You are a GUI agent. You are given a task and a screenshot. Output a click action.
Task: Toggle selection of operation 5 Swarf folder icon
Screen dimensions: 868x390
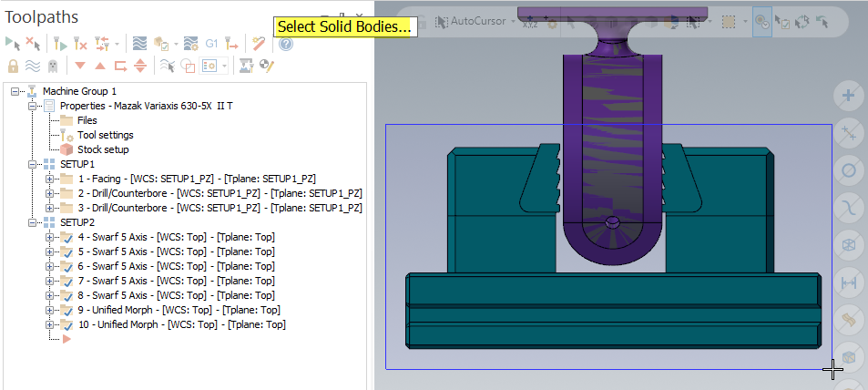[x=66, y=252]
